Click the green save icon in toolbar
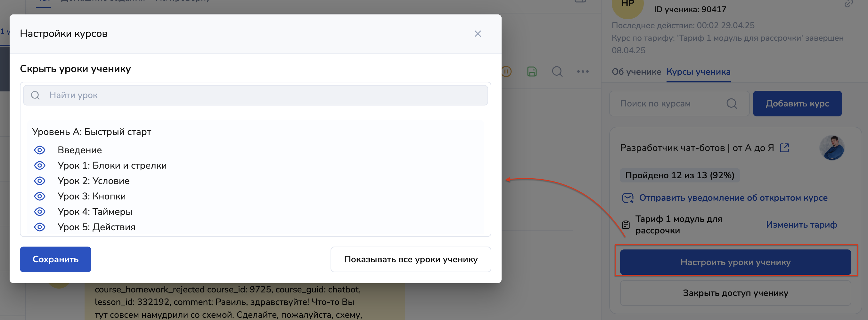The height and width of the screenshot is (320, 868). pyautogui.click(x=532, y=72)
